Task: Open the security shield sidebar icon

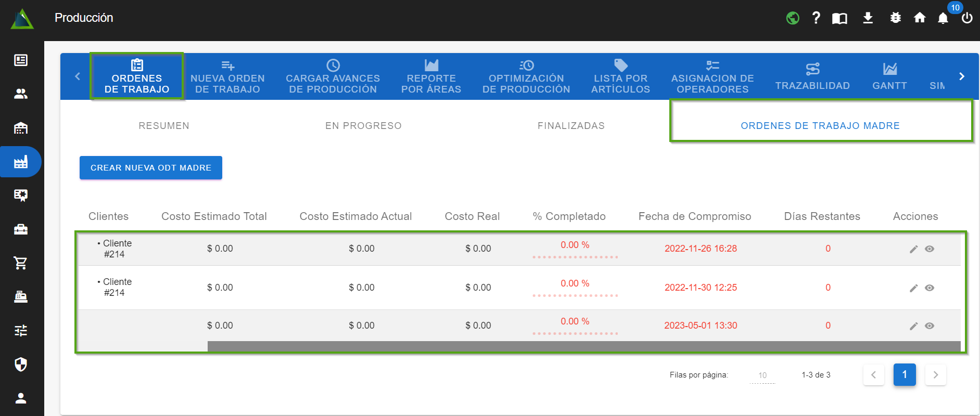Action: (x=21, y=365)
